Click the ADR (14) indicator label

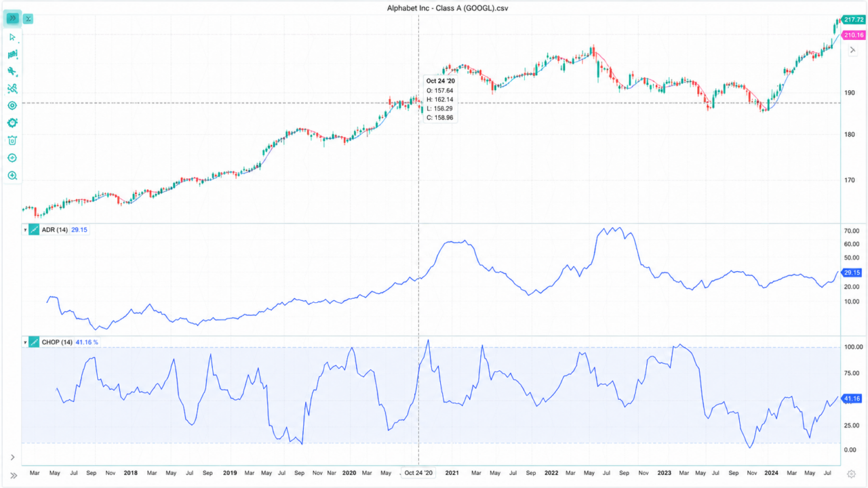55,230
